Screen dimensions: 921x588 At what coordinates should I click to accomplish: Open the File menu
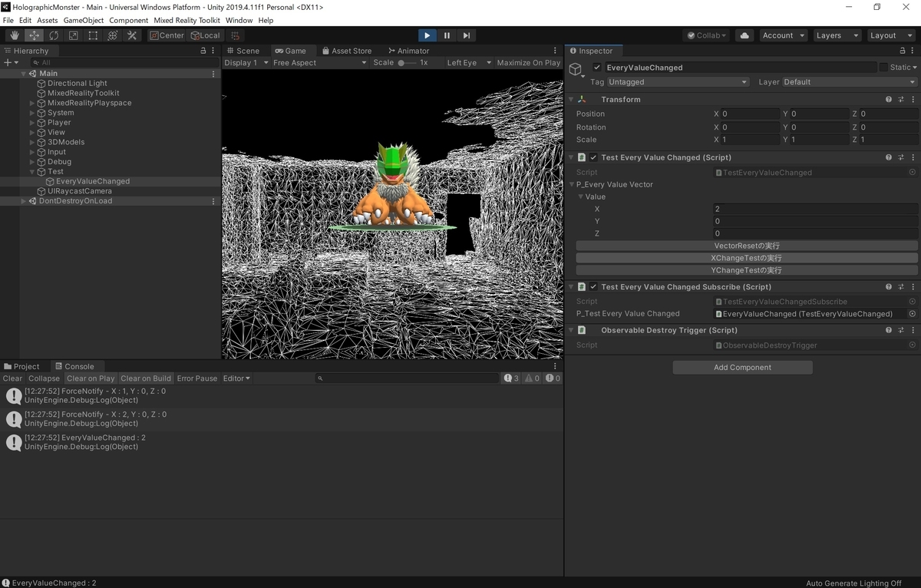coord(8,20)
